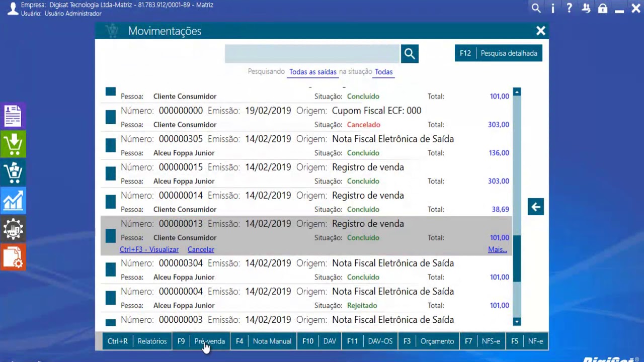Click the lock screen padlock icon

[x=603, y=8]
